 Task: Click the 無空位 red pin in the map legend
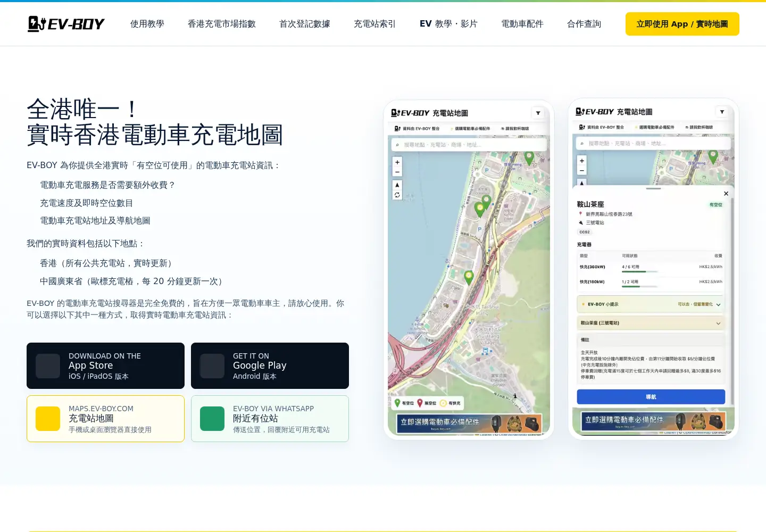tap(420, 403)
